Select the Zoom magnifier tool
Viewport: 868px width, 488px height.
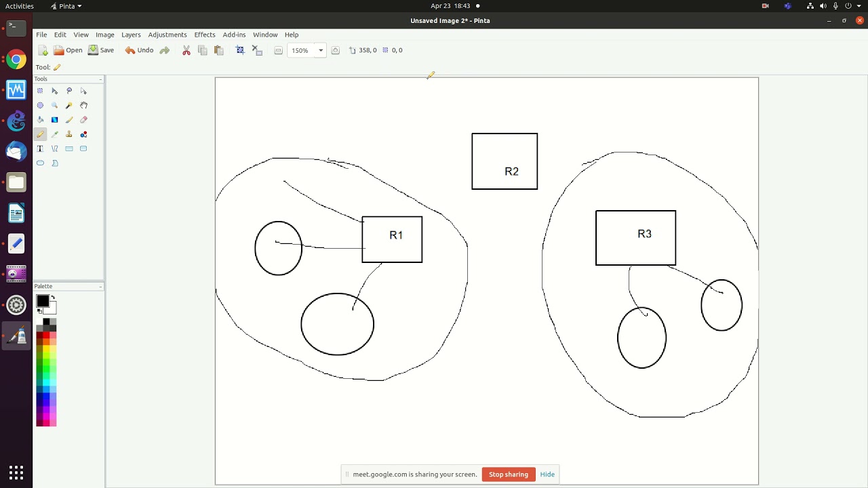click(54, 105)
